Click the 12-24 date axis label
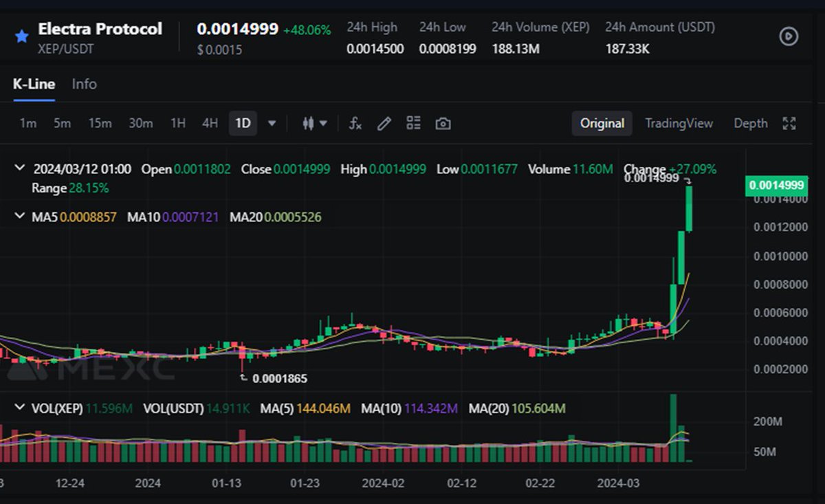 coord(70,483)
